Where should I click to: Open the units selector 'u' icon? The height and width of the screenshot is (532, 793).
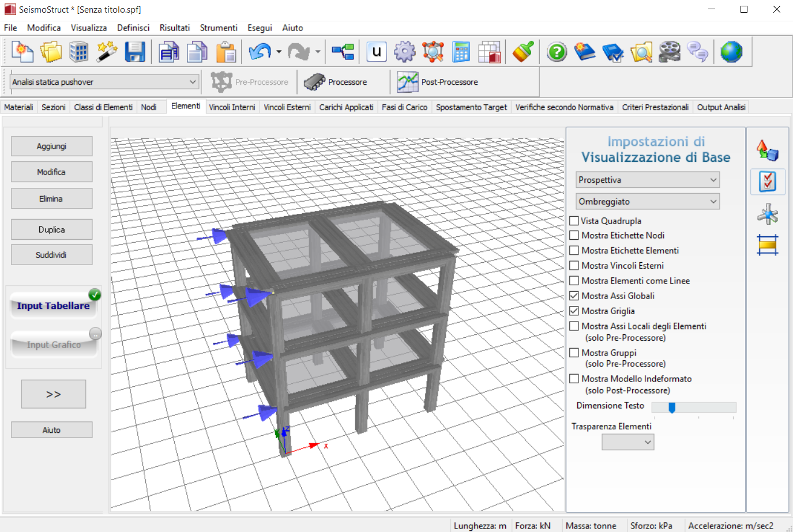tap(377, 52)
